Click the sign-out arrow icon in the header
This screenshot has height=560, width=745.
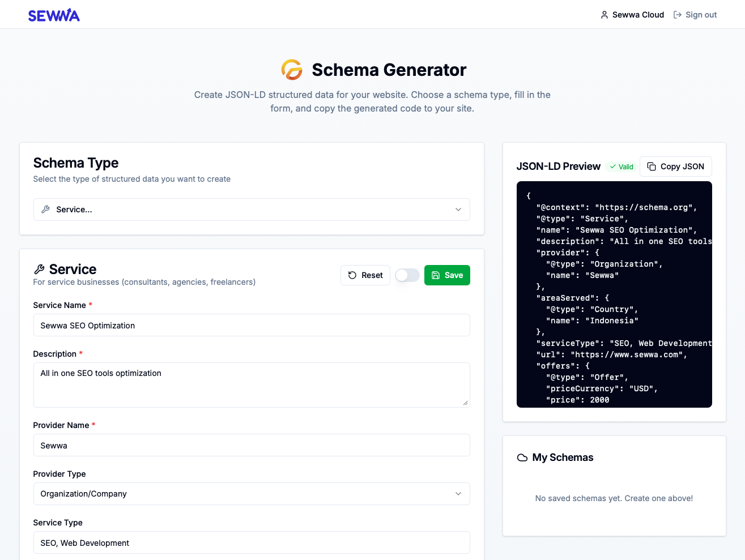coord(677,14)
